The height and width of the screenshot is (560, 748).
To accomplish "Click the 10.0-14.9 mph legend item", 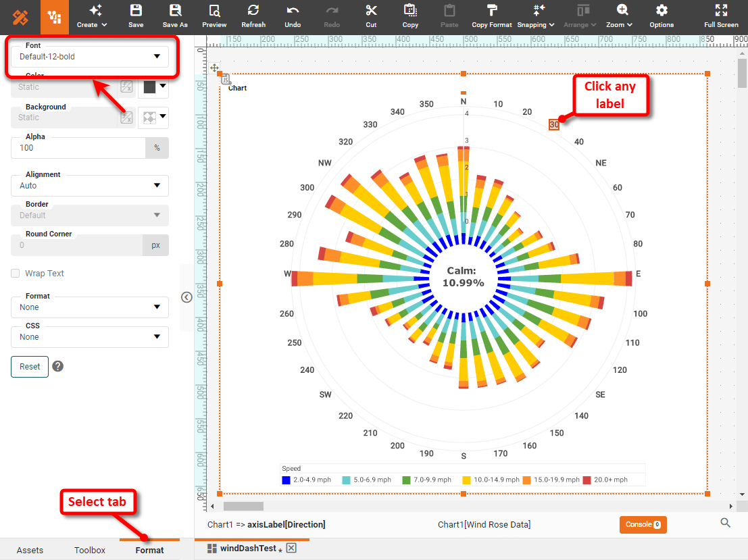I will coord(491,480).
